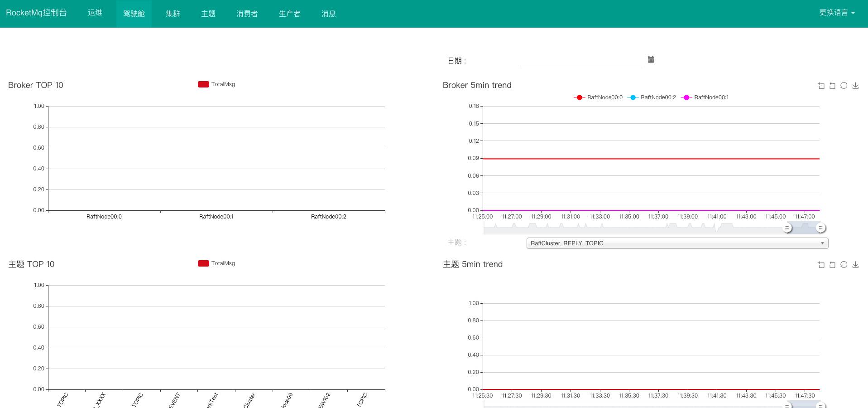Go to the 集群 cluster page
Screen dimensions: 868x408
(x=173, y=14)
